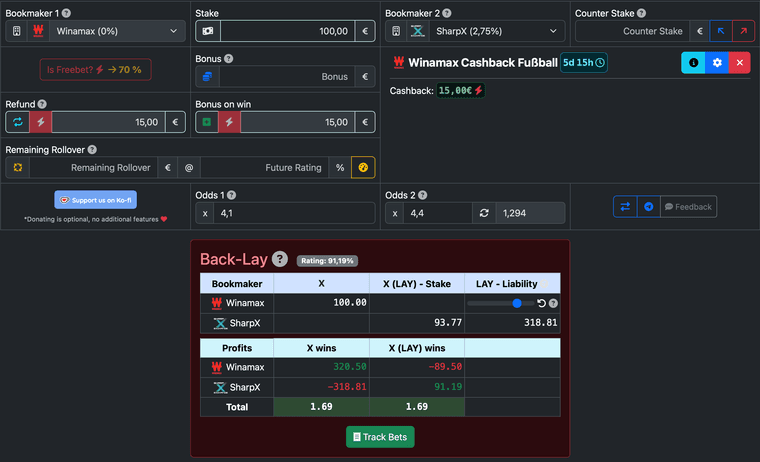Click the Track Bets button
This screenshot has height=462, width=760.
tap(380, 437)
